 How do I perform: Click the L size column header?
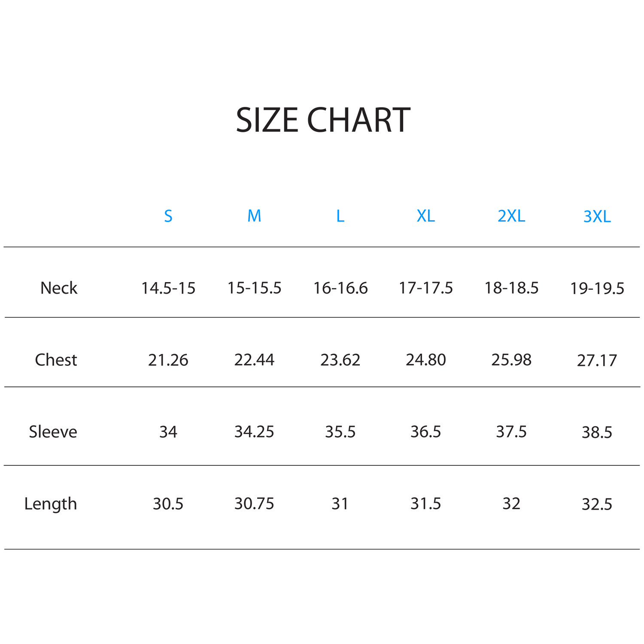click(x=340, y=216)
